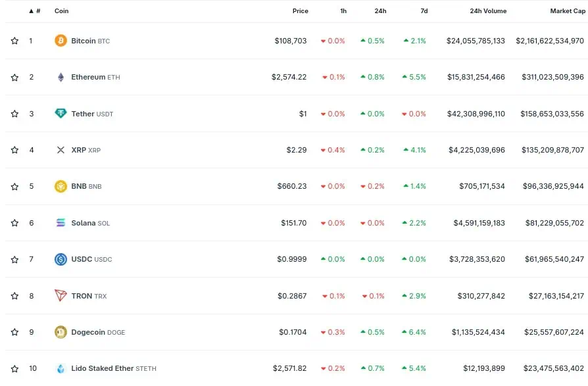Open the Lido Staked Ether STETH page
The height and width of the screenshot is (386, 588).
114,368
